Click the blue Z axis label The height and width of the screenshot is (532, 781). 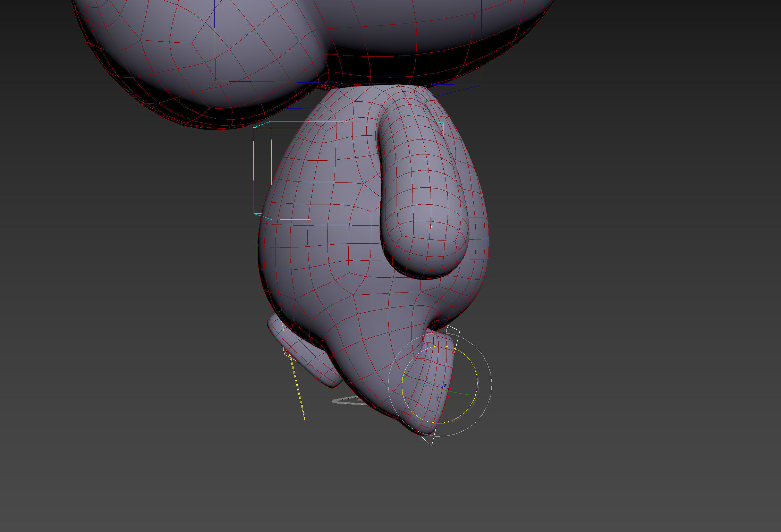[445, 386]
